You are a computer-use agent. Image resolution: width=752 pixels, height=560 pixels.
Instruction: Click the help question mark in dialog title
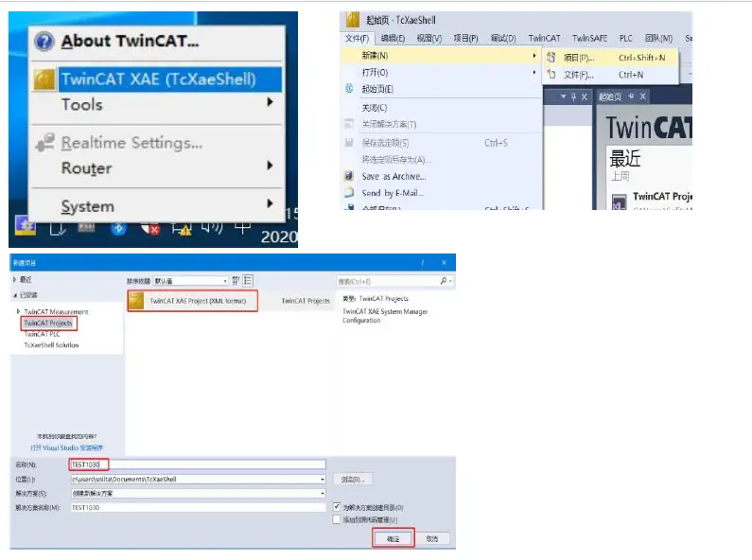422,263
